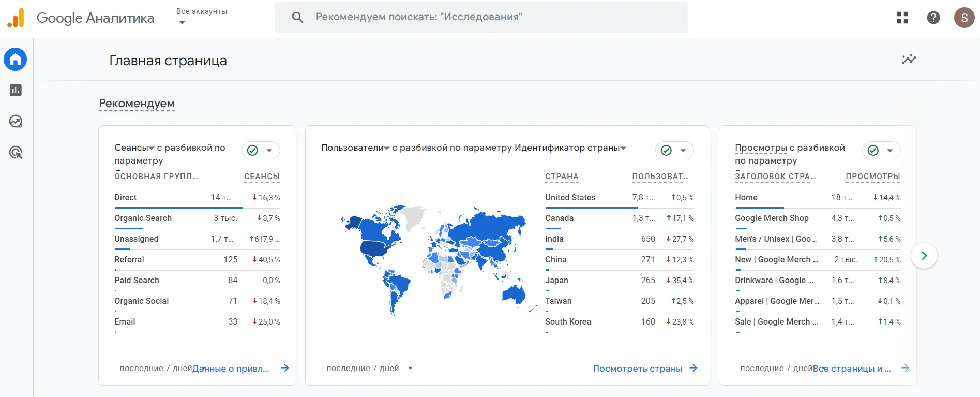Open the Advertising sidebar icon

tap(16, 152)
